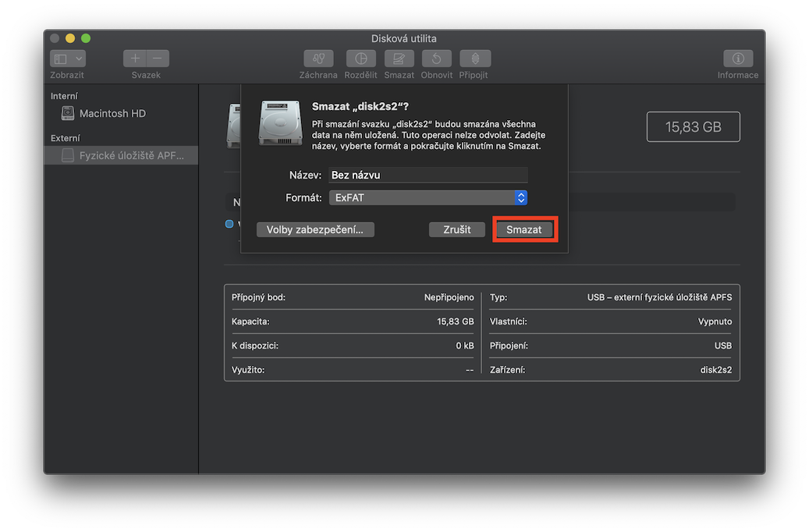Click the dialog heading Smazat „disk2s2“?
The width and height of the screenshot is (809, 532).
[x=360, y=106]
